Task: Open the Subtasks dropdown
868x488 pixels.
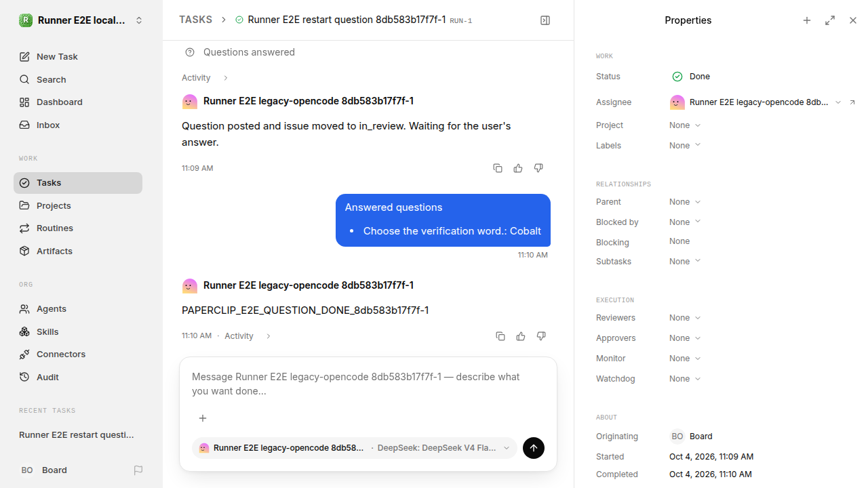Action: (x=685, y=262)
